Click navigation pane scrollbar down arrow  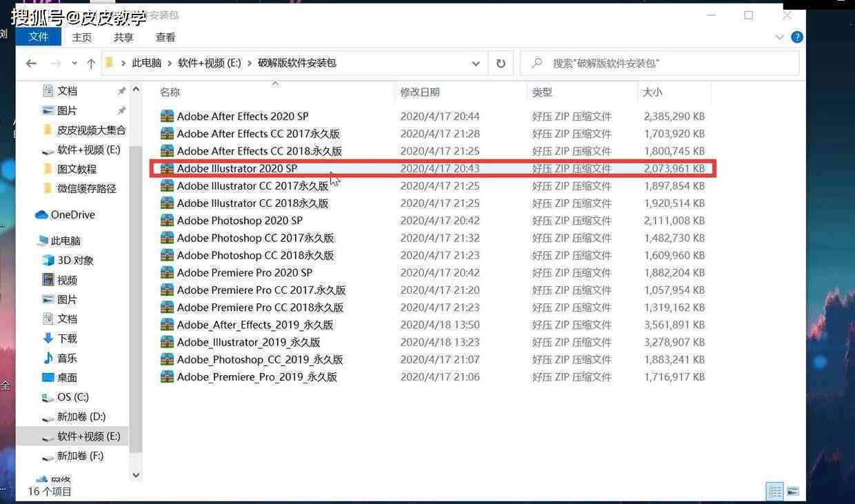pyautogui.click(x=136, y=474)
